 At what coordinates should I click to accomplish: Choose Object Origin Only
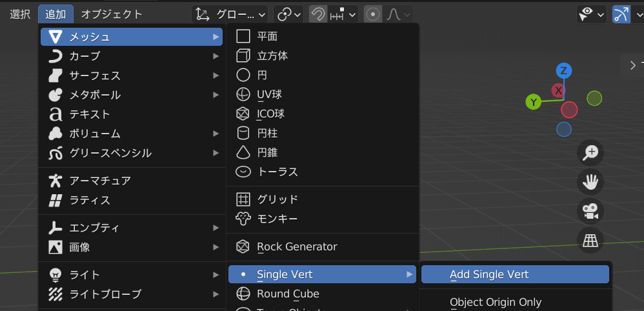click(x=515, y=303)
